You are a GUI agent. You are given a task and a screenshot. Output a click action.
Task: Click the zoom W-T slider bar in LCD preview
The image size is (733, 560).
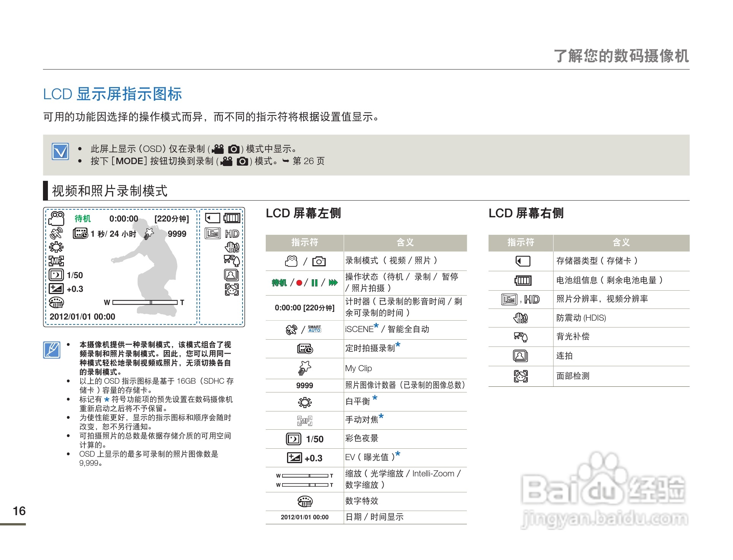pos(145,302)
